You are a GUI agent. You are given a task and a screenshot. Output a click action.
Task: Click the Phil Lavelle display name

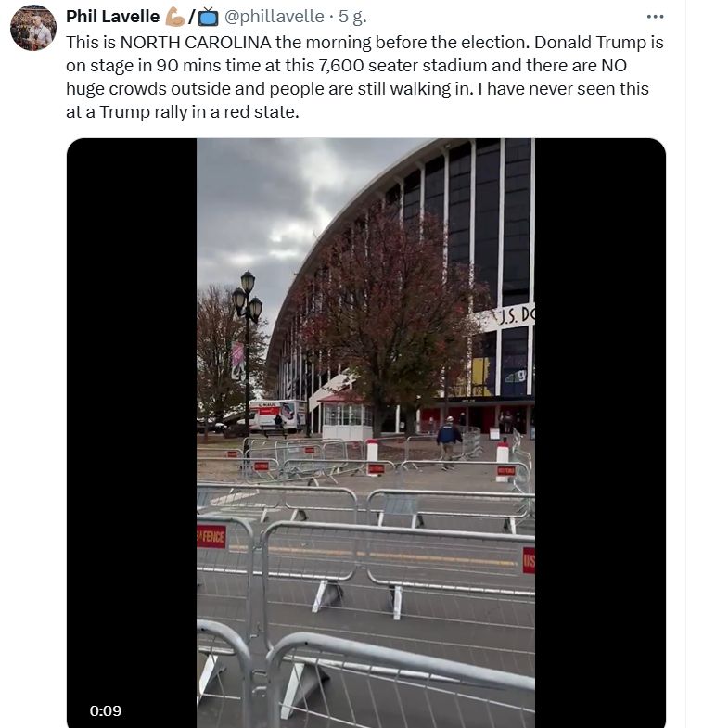point(112,17)
